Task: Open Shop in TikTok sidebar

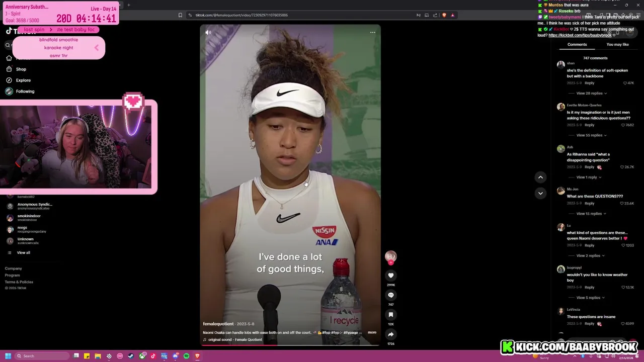Action: [x=16, y=69]
